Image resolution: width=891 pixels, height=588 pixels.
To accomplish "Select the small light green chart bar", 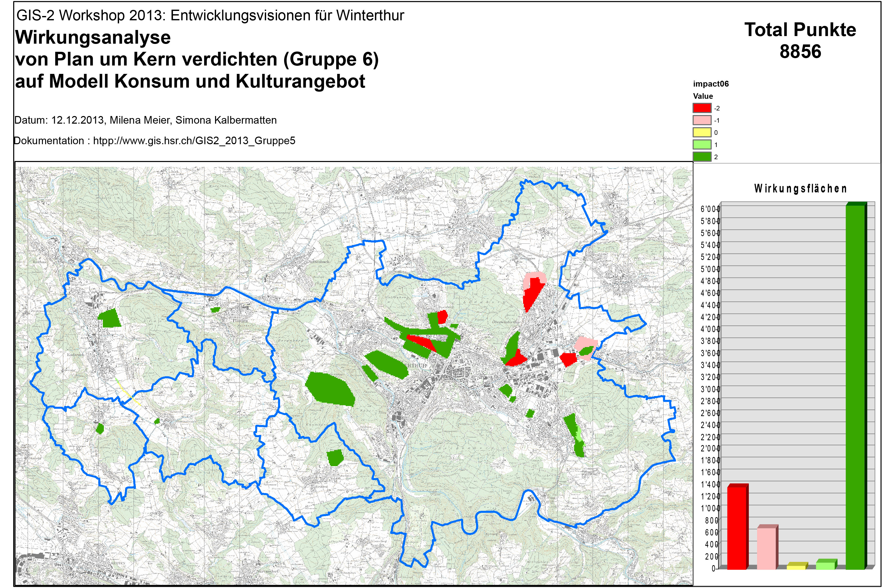I will pos(825,565).
